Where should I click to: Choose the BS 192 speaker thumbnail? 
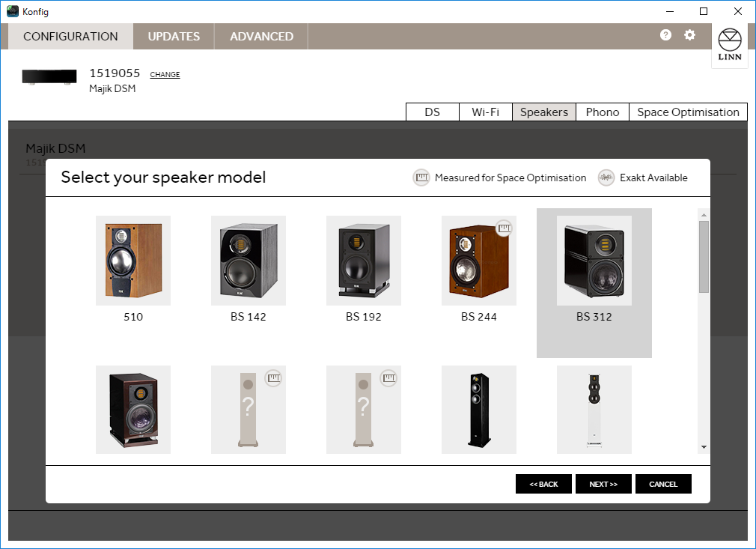click(x=364, y=261)
